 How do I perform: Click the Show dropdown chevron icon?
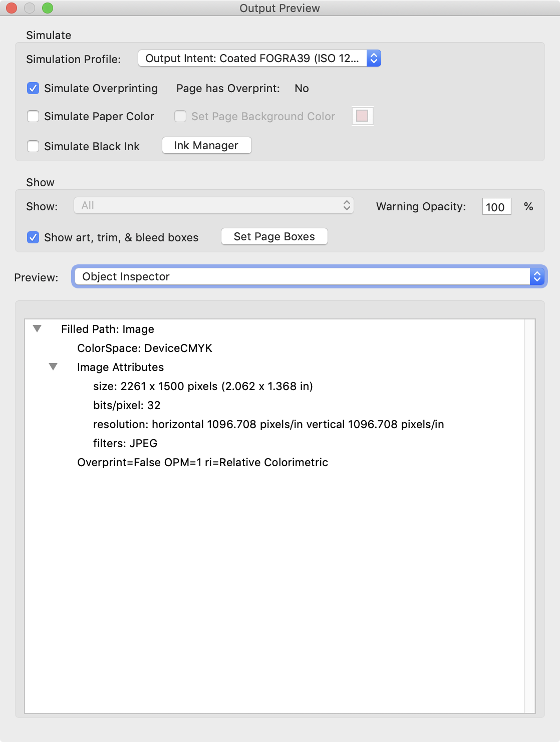point(346,206)
